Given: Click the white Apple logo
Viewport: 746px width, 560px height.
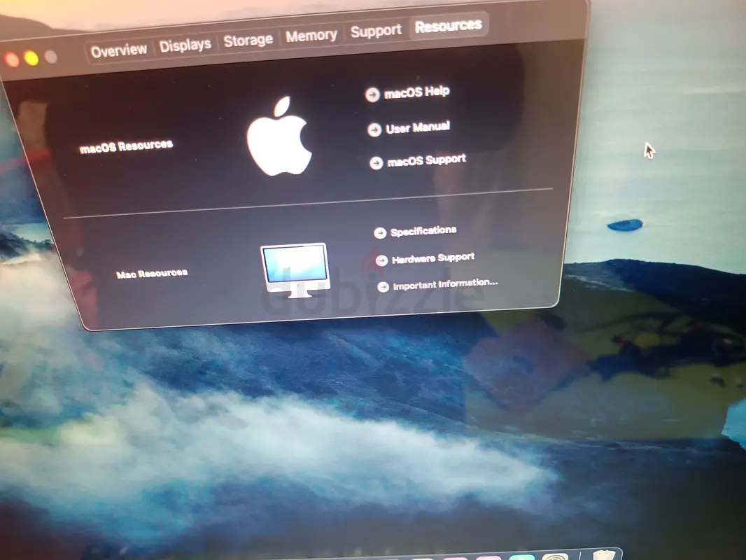Looking at the screenshot, I should click(x=279, y=136).
